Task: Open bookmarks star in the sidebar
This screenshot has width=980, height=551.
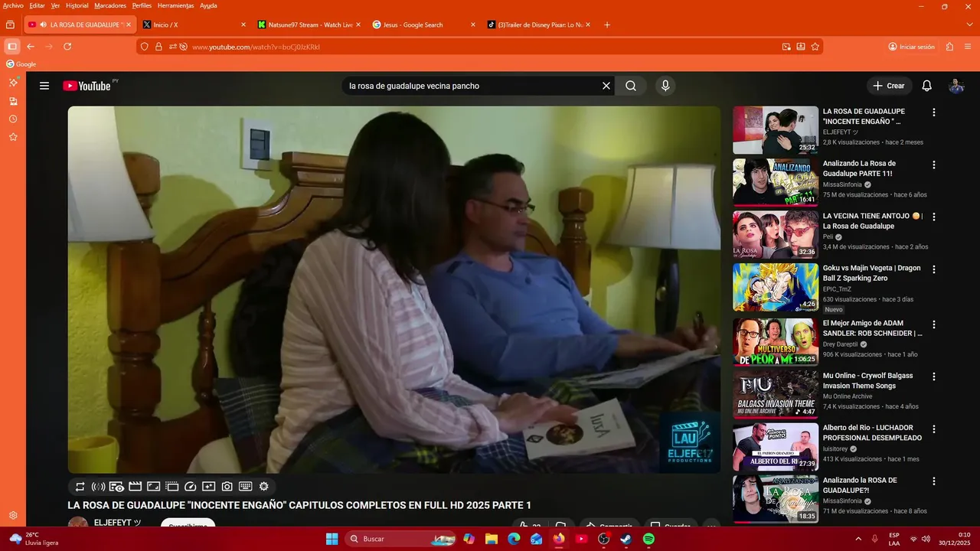Action: click(x=13, y=137)
